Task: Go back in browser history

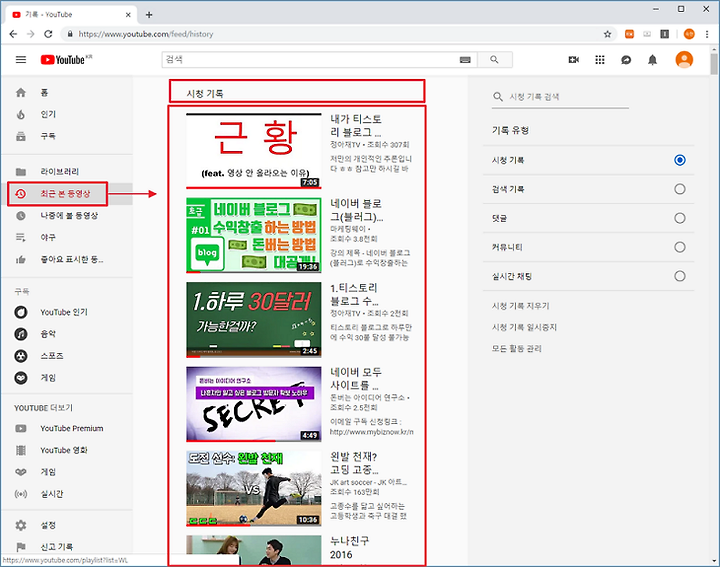Action: (13, 34)
